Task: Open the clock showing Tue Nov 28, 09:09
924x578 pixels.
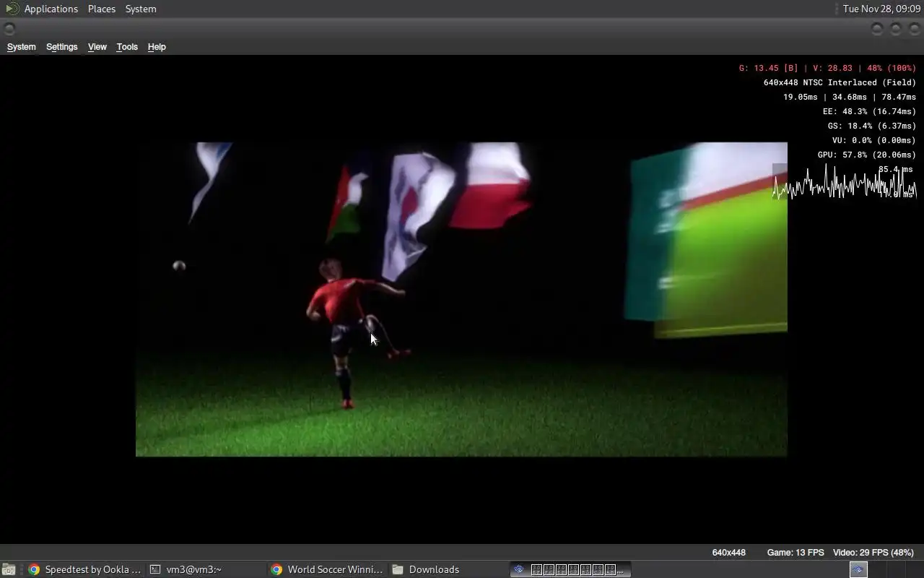Action: pyautogui.click(x=881, y=9)
